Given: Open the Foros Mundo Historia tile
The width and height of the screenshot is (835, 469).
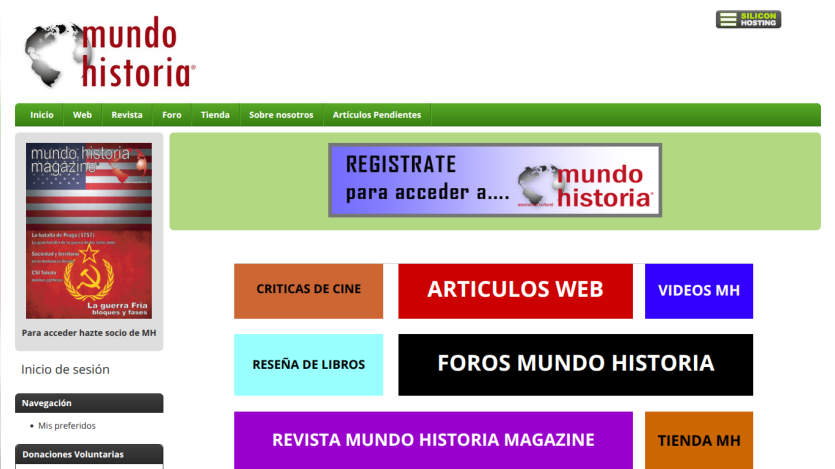Looking at the screenshot, I should 576,365.
